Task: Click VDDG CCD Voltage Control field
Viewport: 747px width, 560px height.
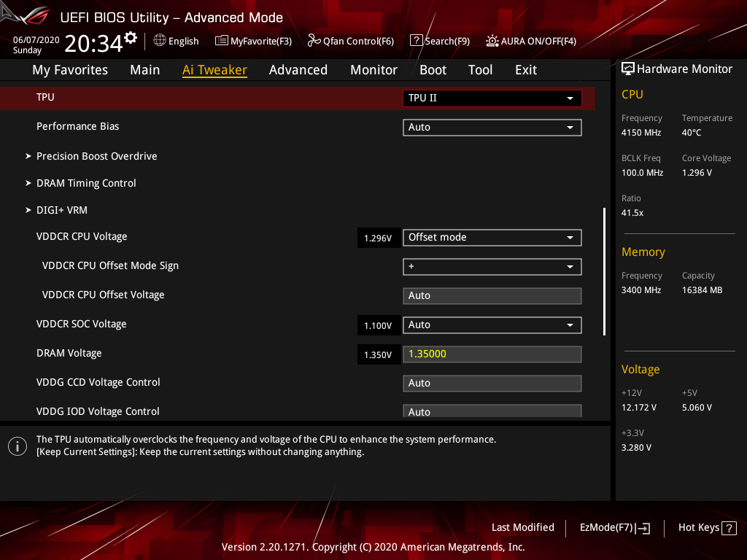Action: coord(492,384)
